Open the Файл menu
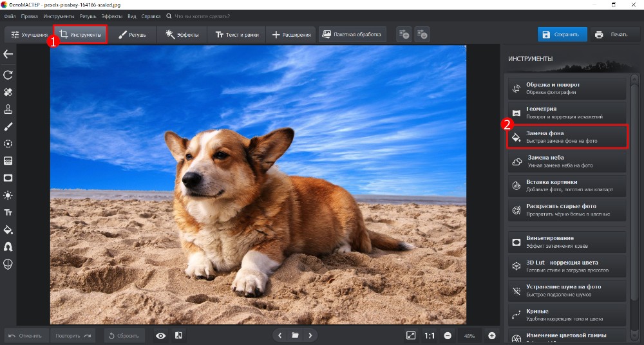The image size is (644, 345). pyautogui.click(x=10, y=15)
